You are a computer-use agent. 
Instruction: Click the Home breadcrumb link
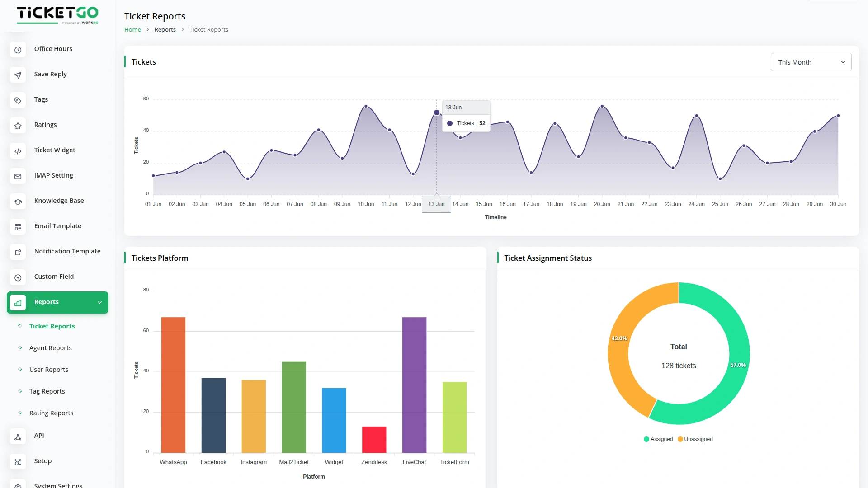tap(132, 29)
